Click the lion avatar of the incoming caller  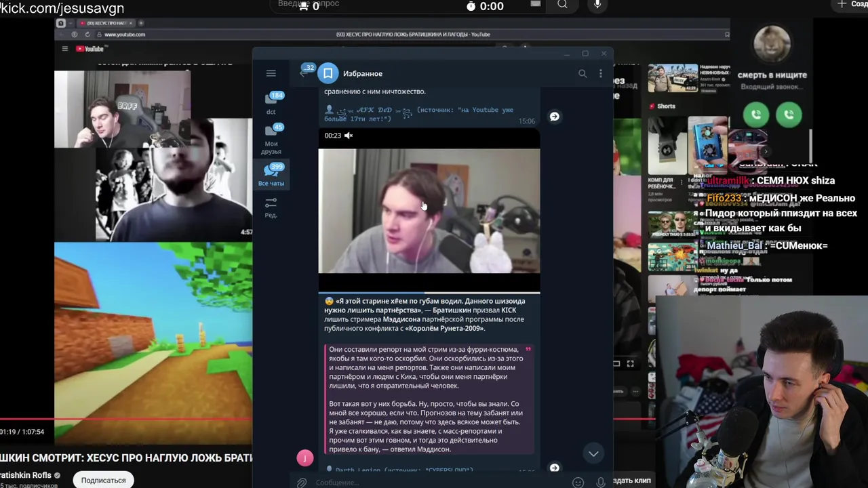(x=772, y=44)
